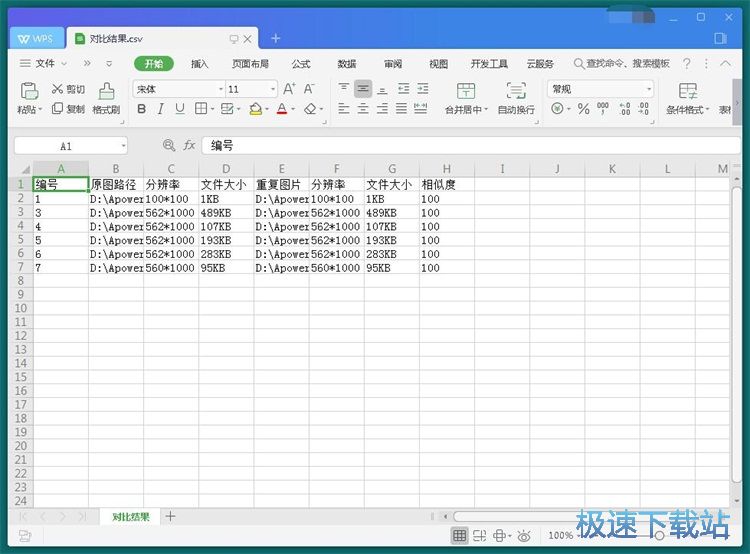Switch to the 数据 ribbon tab
This screenshot has width=750, height=554.
tap(347, 64)
